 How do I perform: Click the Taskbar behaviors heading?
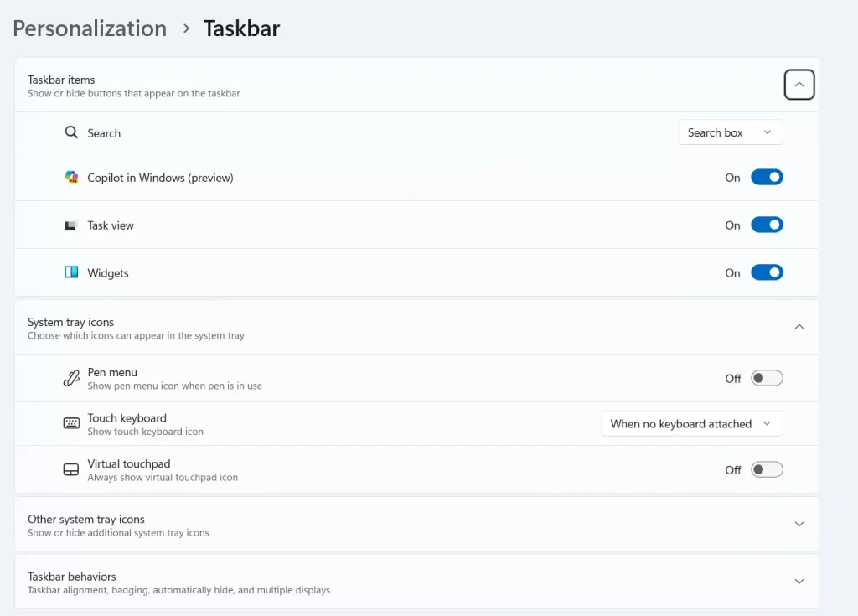point(72,577)
